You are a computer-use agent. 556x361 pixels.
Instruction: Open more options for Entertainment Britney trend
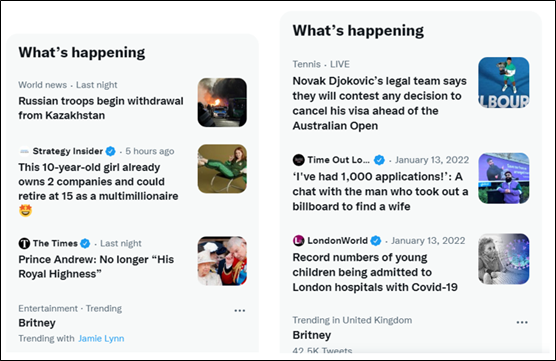240,311
